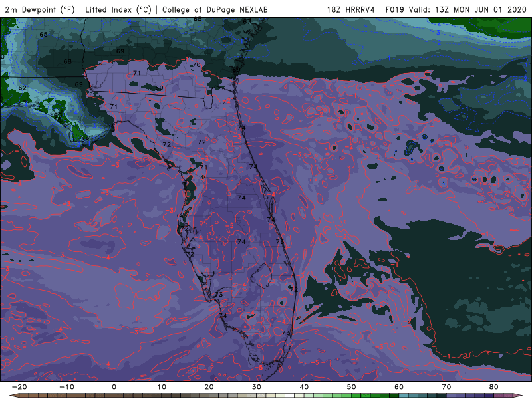532x399 pixels.
Task: Click the "18Z HRRRV4" model run label
Action: [351, 9]
